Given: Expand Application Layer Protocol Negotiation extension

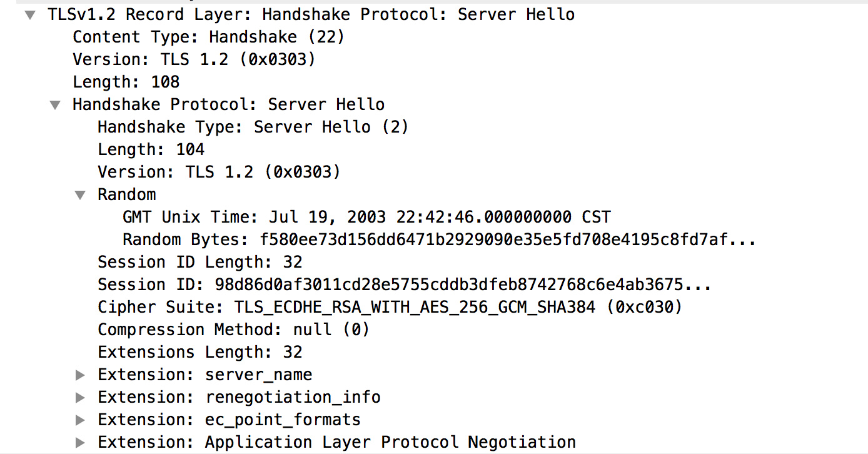Looking at the screenshot, I should [80, 442].
